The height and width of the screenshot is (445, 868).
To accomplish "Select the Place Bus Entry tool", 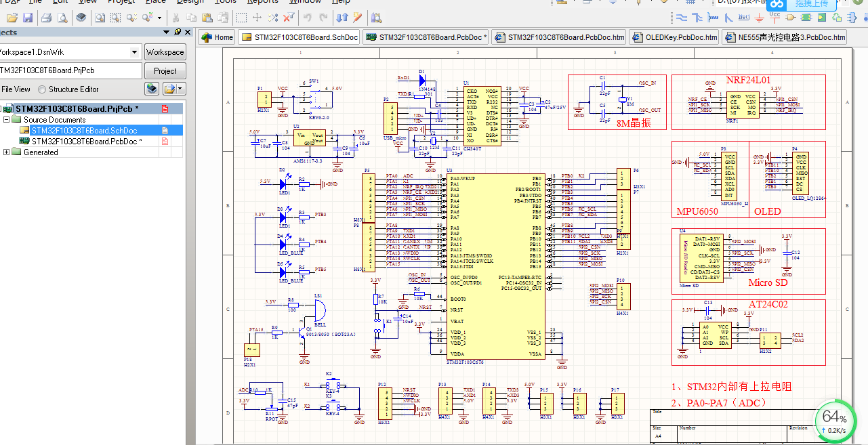I will pos(728,18).
